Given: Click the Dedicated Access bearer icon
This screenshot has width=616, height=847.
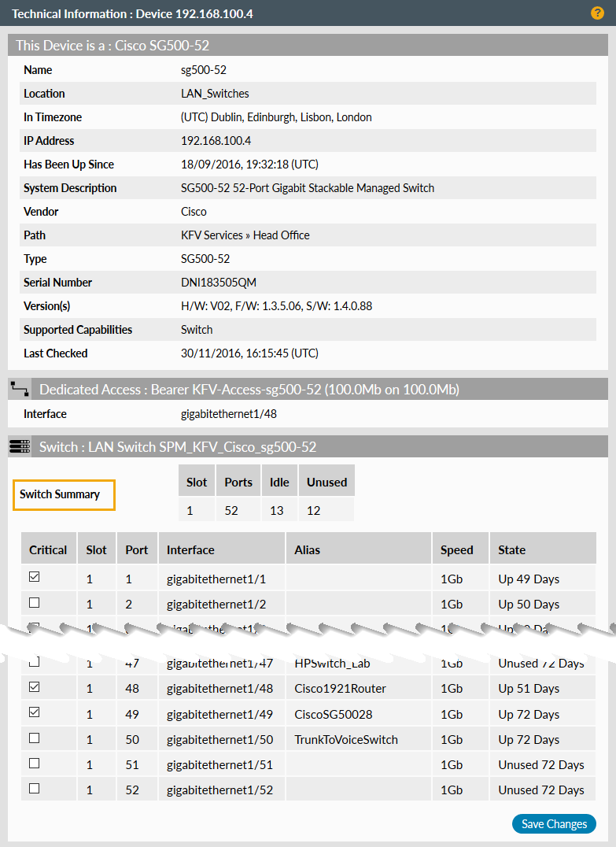Looking at the screenshot, I should (20, 389).
